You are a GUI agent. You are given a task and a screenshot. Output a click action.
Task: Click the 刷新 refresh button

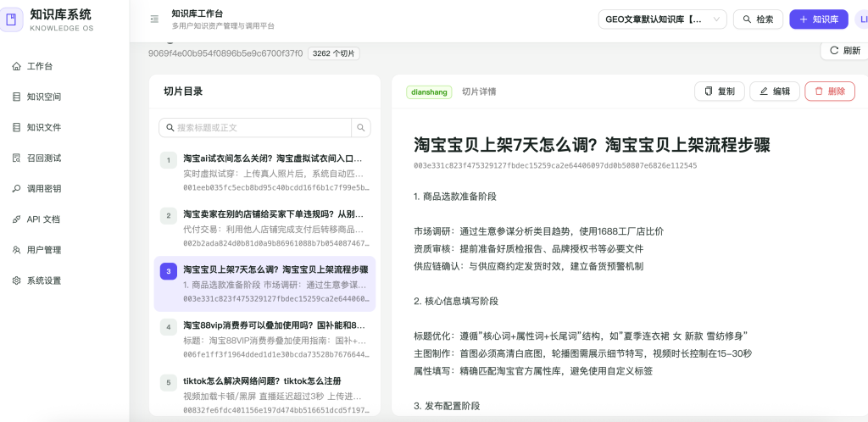click(x=845, y=51)
